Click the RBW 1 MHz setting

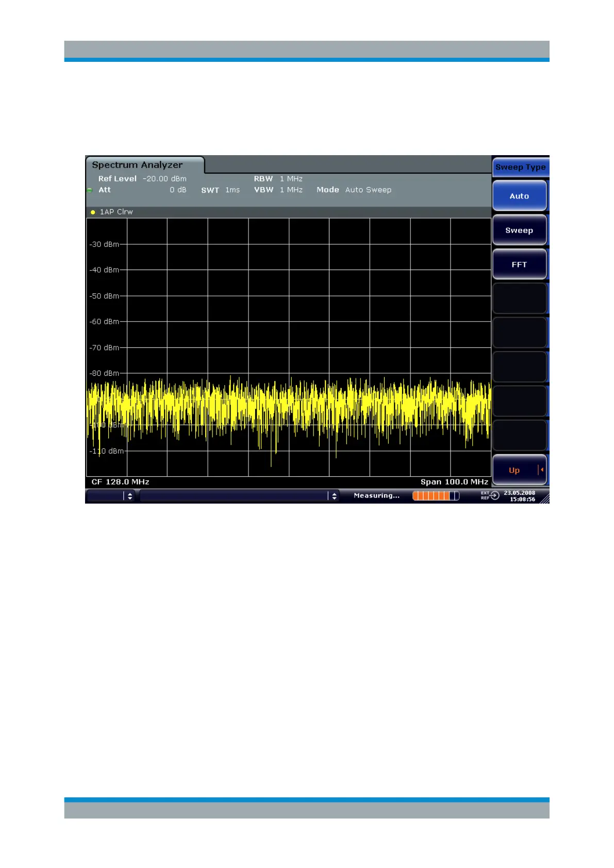click(278, 179)
